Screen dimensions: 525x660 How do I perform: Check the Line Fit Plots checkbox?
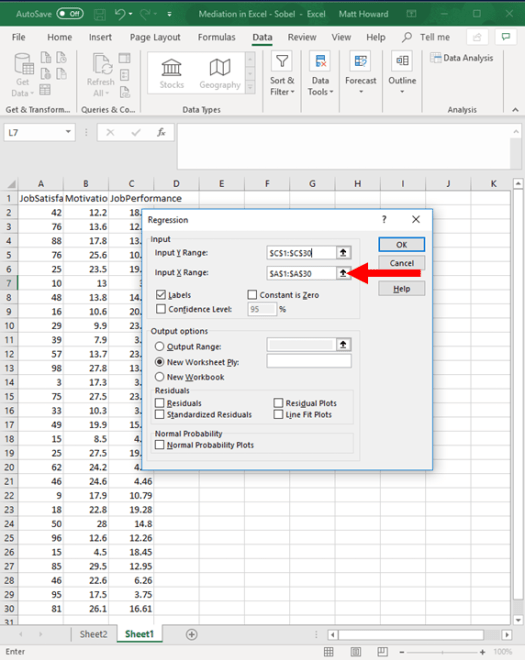(x=278, y=415)
